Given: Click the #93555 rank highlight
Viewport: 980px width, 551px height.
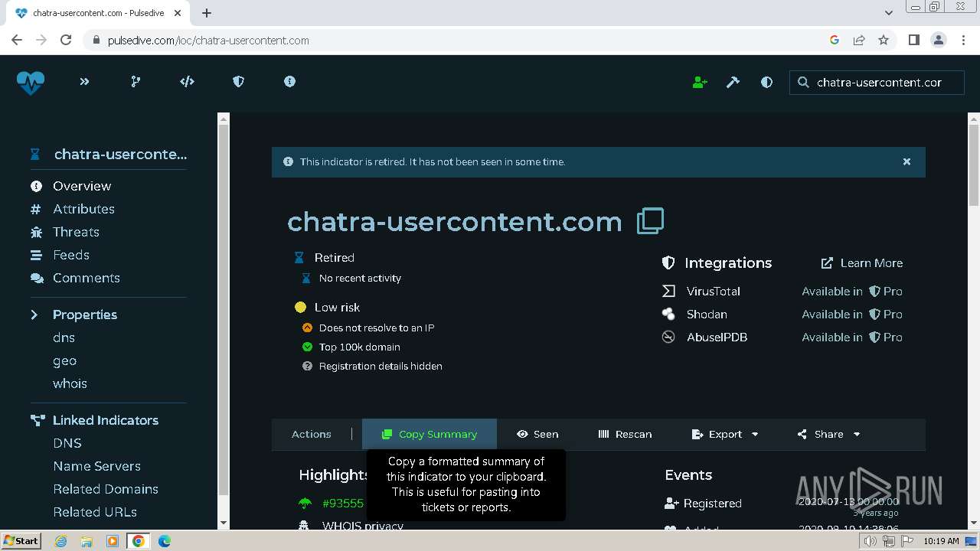Looking at the screenshot, I should 342,503.
